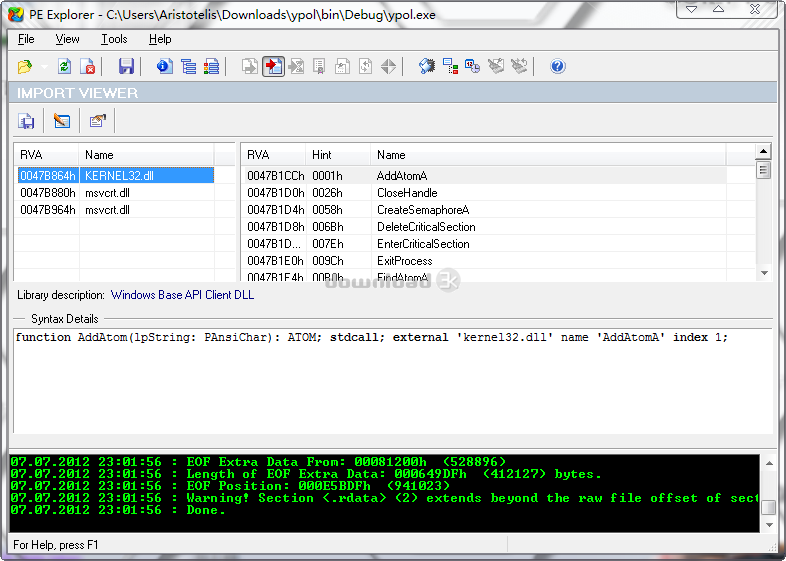Click the active Import Viewer red arrow icon
This screenshot has height=561, width=786.
(x=273, y=66)
